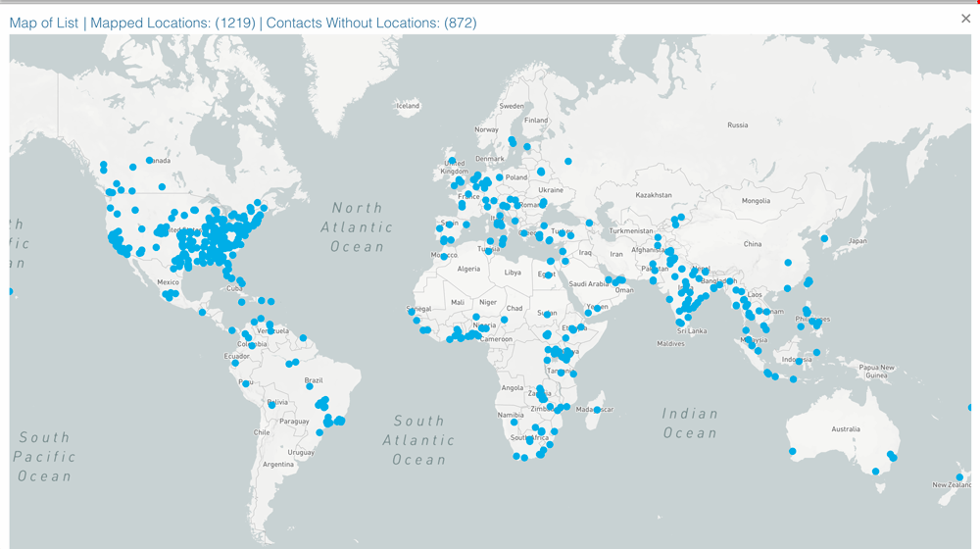Viewport: 980px width, 549px height.
Task: Select the marker in Bolivia
Action: pos(271,405)
